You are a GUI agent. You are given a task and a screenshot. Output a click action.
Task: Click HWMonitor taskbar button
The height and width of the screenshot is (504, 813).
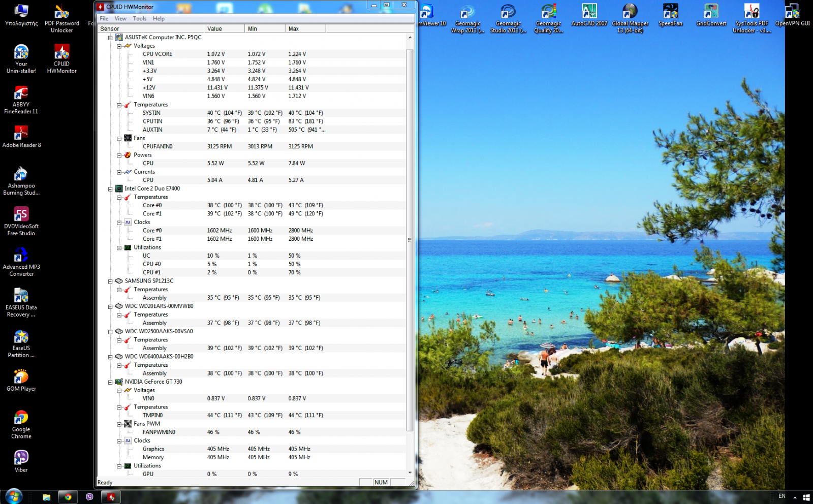pyautogui.click(x=111, y=497)
